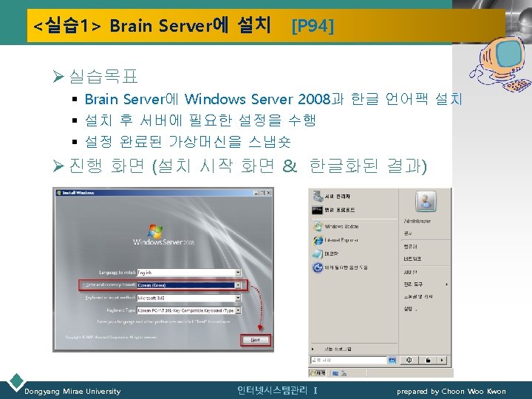
Task: Click the Start (시작) taskbar button
Action: [318, 373]
